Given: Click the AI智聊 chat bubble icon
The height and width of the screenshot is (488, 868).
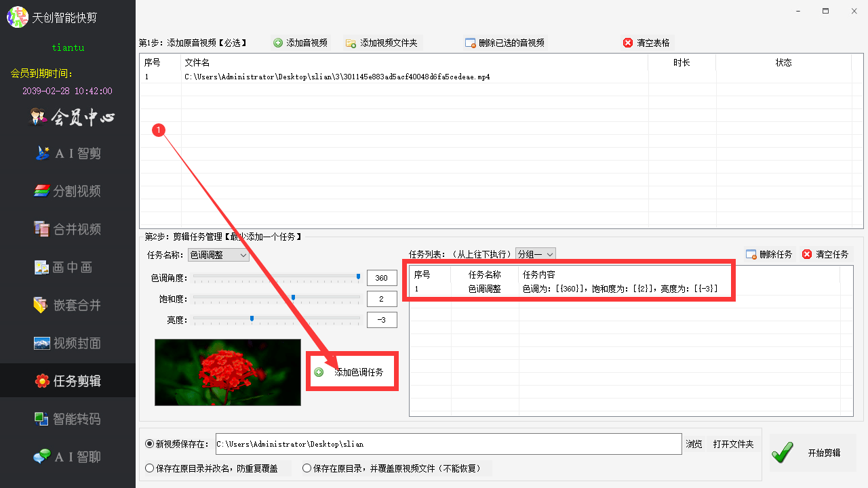Looking at the screenshot, I should pos(42,457).
